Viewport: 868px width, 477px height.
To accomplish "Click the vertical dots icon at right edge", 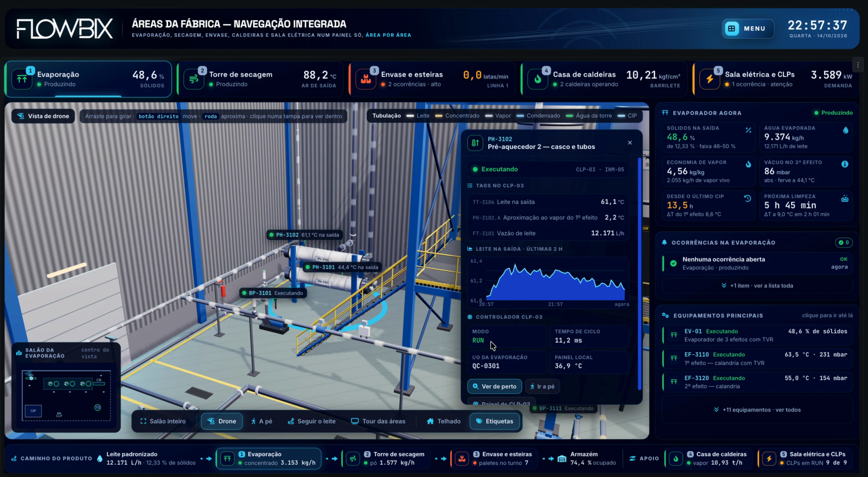I will click(858, 65).
